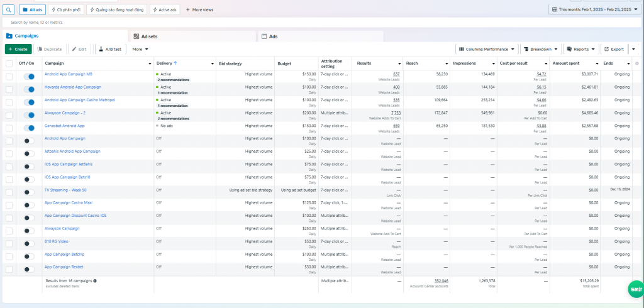Check the select-all campaigns header checkbox

pyautogui.click(x=9, y=63)
